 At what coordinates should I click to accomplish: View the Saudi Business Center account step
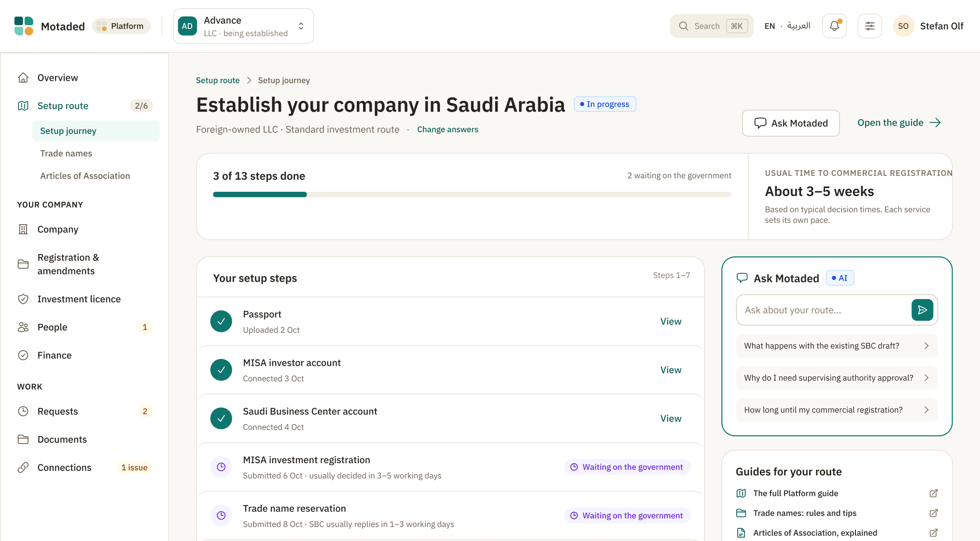point(671,419)
